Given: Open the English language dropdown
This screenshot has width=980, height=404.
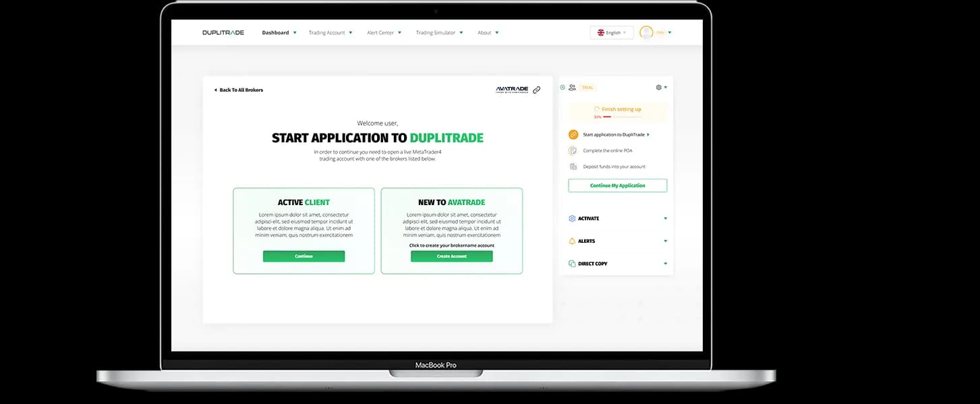Looking at the screenshot, I should (612, 32).
